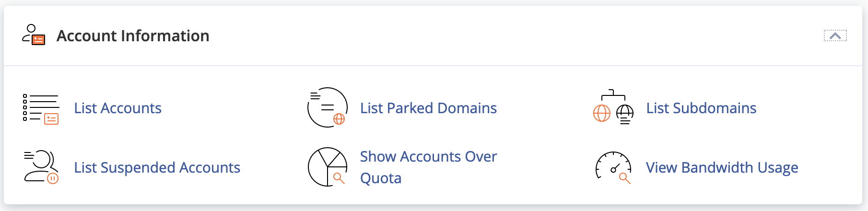This screenshot has width=868, height=211.
Task: Click the orange magnifier on the bandwidth gauge icon
Action: point(624,178)
